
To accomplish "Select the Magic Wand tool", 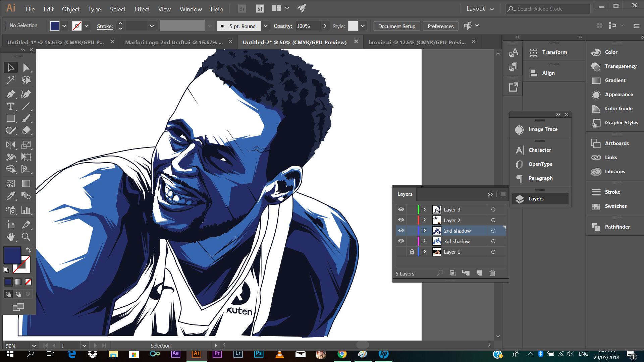I will click(x=11, y=80).
